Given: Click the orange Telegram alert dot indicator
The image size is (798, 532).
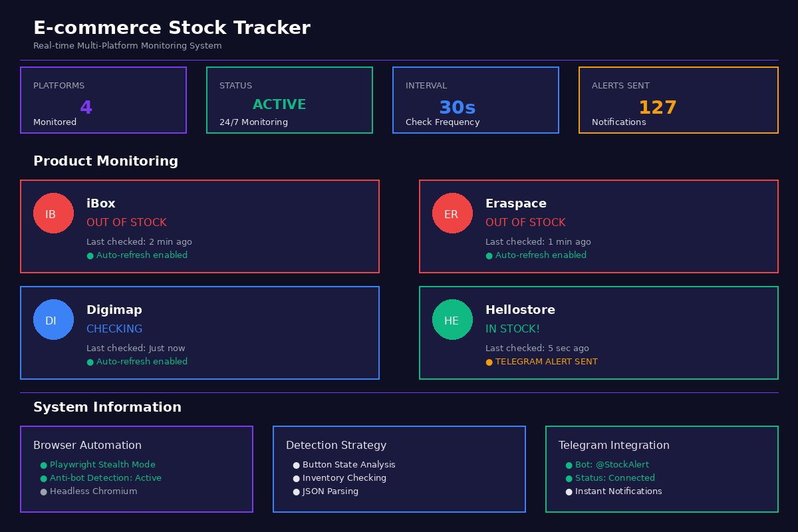Looking at the screenshot, I should pos(489,362).
